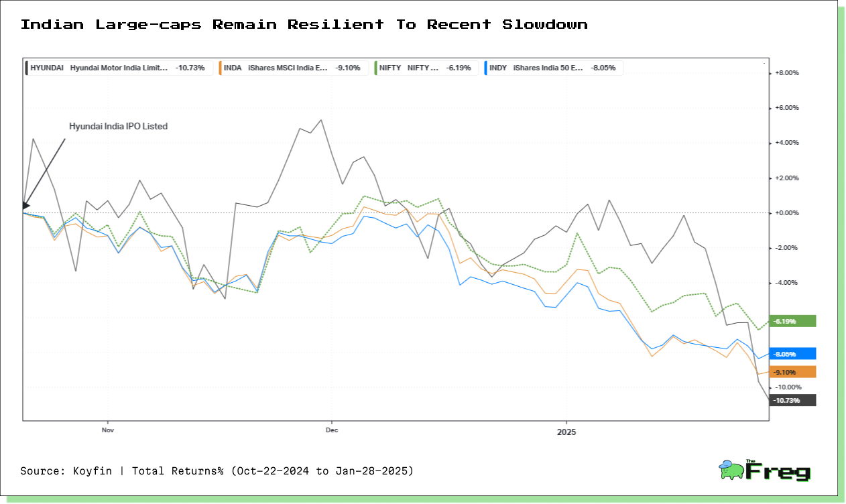Image resolution: width=846 pixels, height=504 pixels.
Task: Click The Freg logo
Action: 764,470
